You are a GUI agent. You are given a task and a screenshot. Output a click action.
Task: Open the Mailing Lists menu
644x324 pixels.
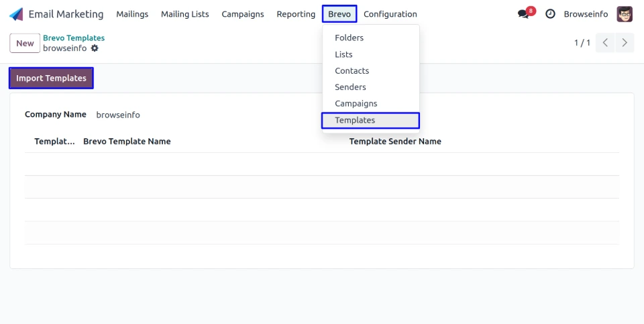184,14
